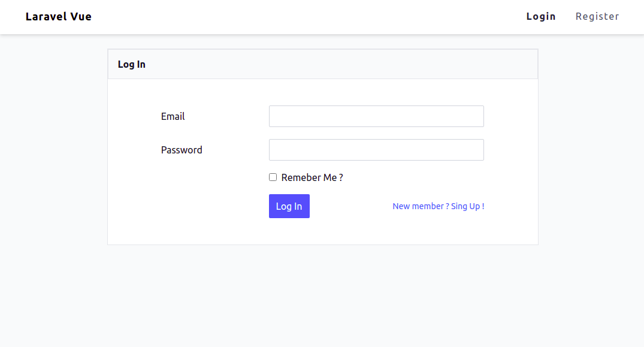The image size is (644, 347).
Task: Tick the box beside Remeber Me
Action: [x=273, y=177]
